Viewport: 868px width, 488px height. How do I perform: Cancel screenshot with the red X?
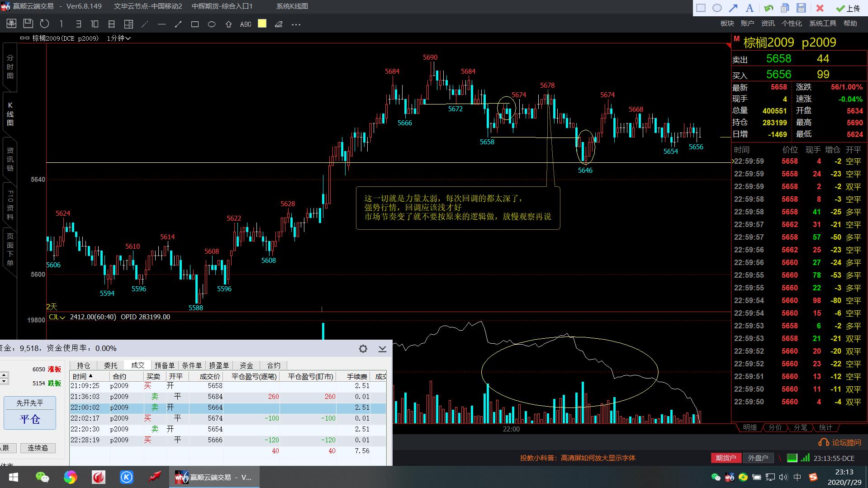[x=820, y=8]
